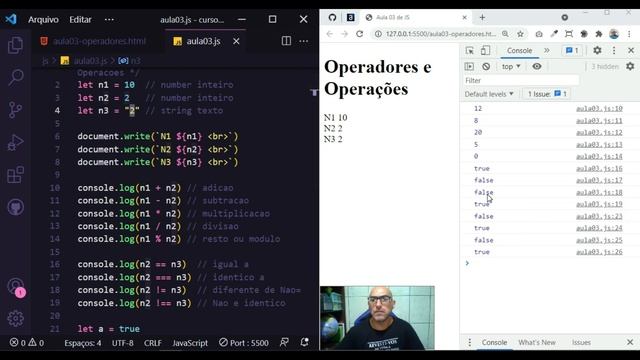Show more DevTools tabs chevron

pyautogui.click(x=547, y=50)
